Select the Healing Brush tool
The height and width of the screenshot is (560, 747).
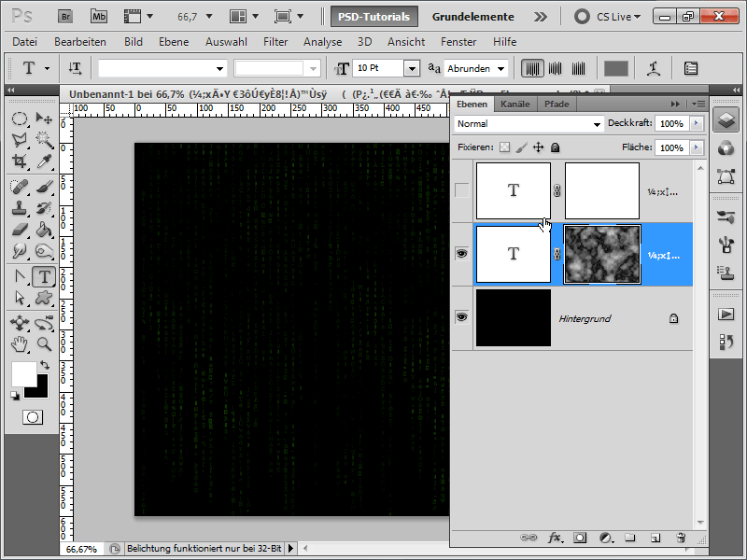coord(19,187)
